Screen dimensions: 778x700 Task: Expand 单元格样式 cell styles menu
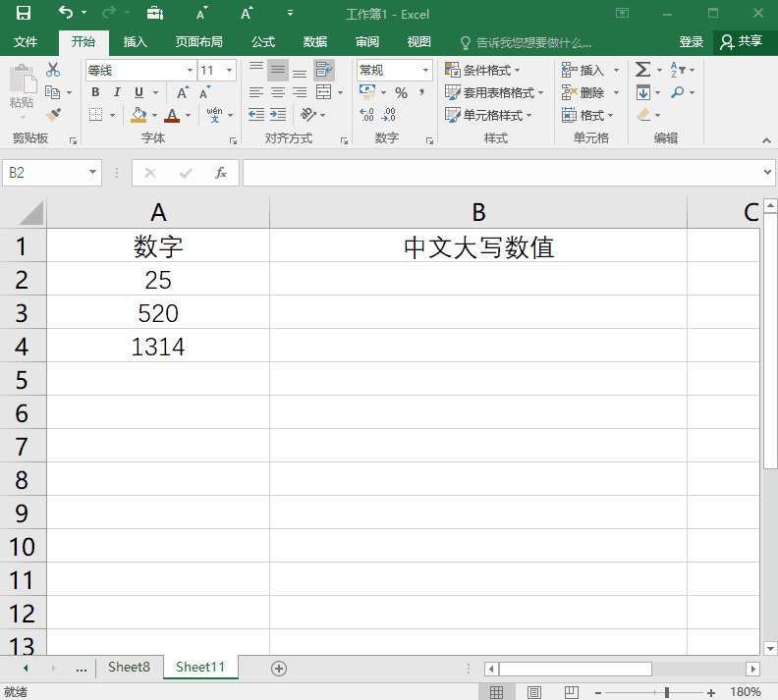[x=488, y=115]
